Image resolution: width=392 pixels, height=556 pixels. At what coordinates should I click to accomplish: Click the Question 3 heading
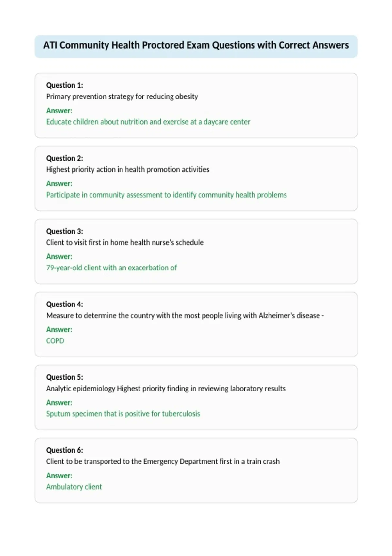point(65,231)
